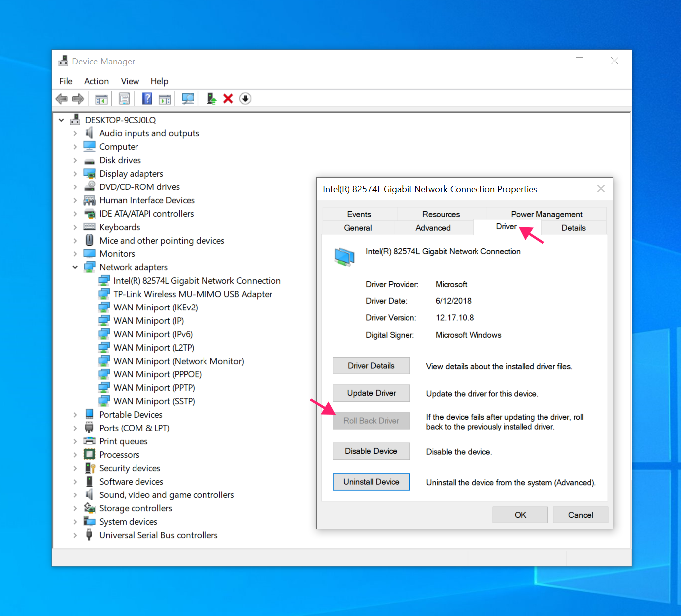Click OK in the Properties dialog

point(520,515)
